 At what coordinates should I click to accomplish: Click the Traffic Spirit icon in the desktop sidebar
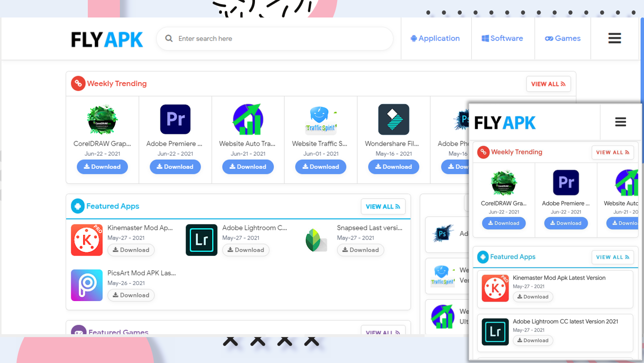click(x=443, y=276)
